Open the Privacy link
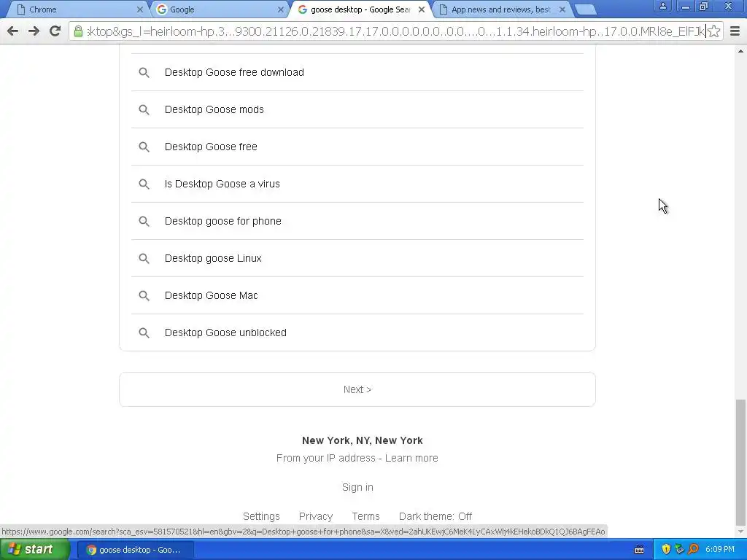The height and width of the screenshot is (560, 747). click(x=316, y=516)
